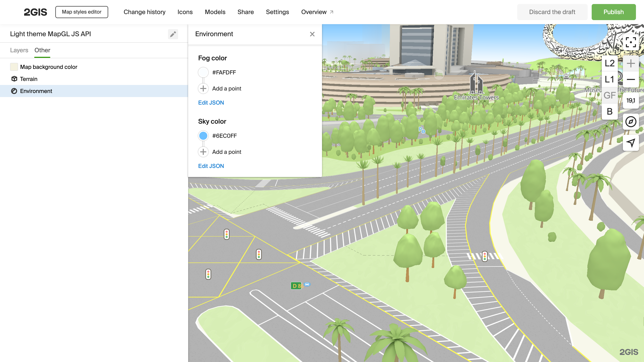The image size is (644, 362).
Task: Select the L1 floor level
Action: coord(610,79)
